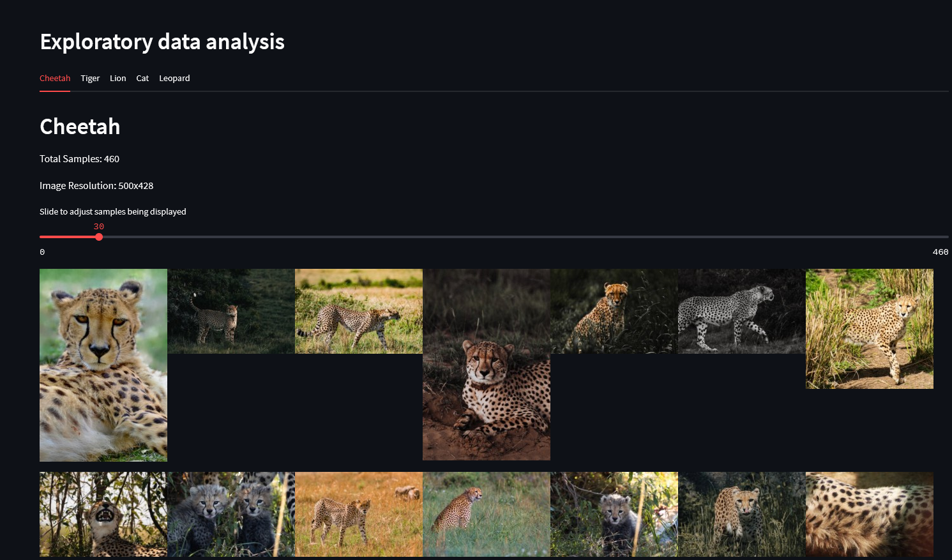Open the cheetah walking in orange dry grass
This screenshot has width=952, height=560.
click(359, 514)
